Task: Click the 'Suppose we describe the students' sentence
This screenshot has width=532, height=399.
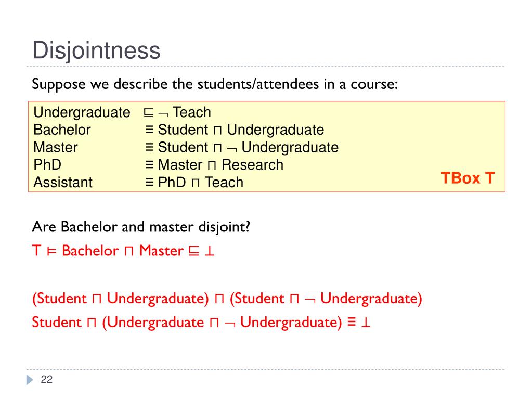Action: (215, 84)
